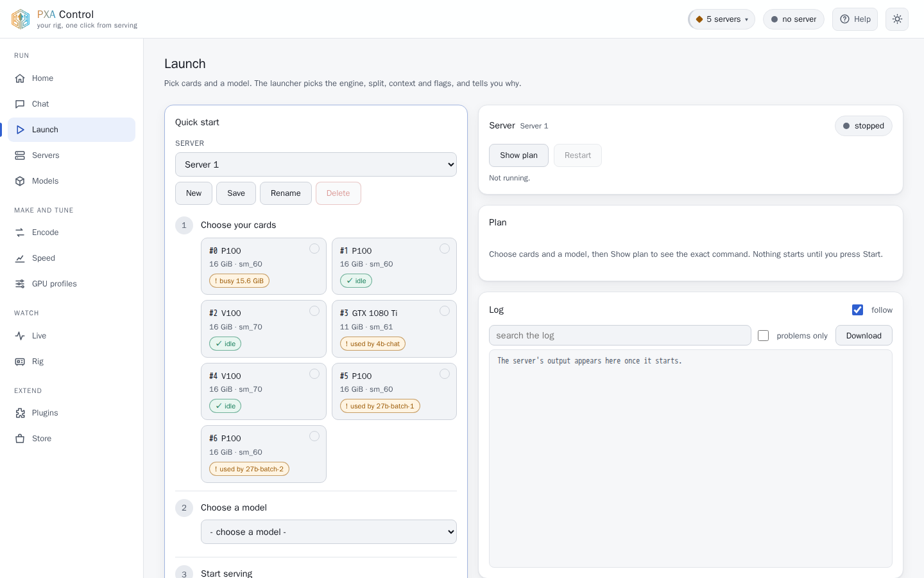This screenshot has width=924, height=578.
Task: Click the Plugins puzzle-piece icon
Action: (20, 413)
